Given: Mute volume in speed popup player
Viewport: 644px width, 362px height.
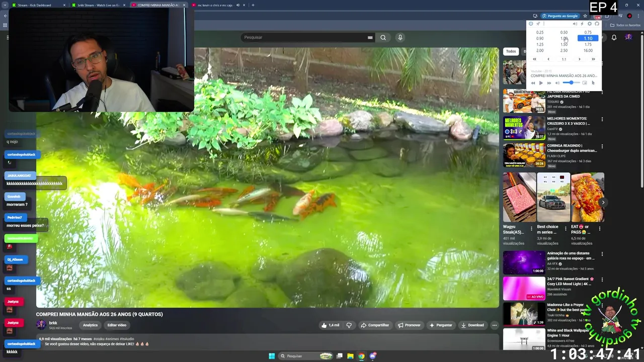Looking at the screenshot, I should pos(557,83).
